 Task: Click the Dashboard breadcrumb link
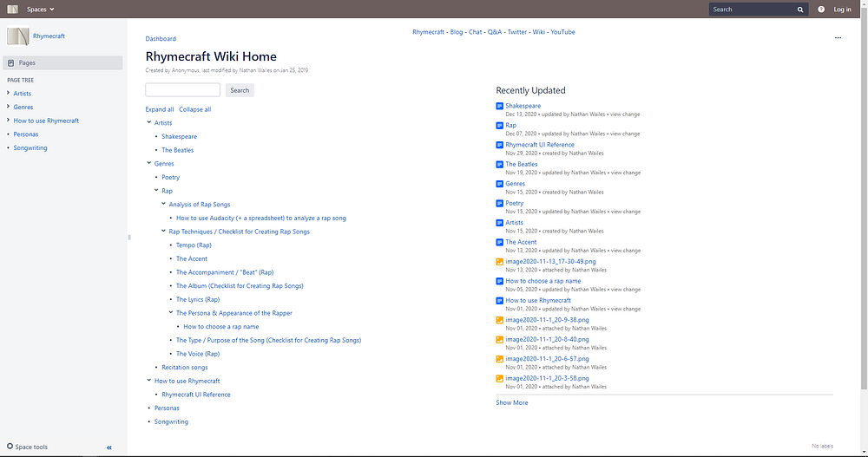click(x=161, y=39)
